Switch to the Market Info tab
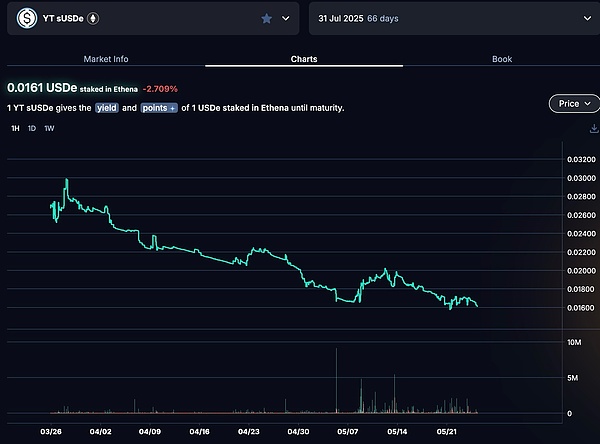Screen dimensions: 600x444 106,59
